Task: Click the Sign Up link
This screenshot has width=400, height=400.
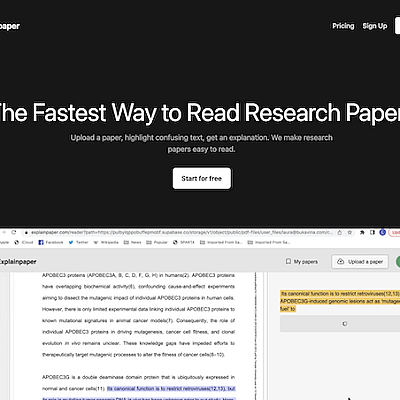Action: (x=375, y=26)
